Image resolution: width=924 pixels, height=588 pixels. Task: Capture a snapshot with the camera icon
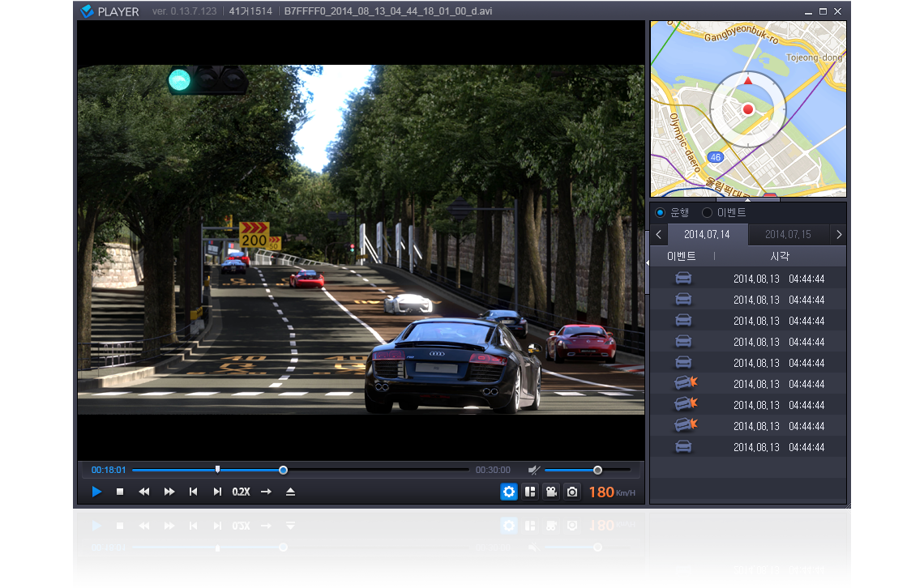pyautogui.click(x=572, y=492)
